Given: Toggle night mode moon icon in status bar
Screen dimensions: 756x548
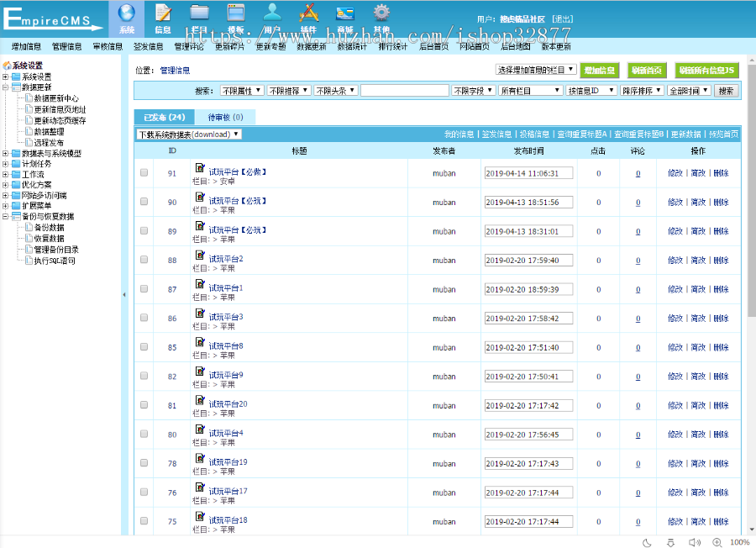Looking at the screenshot, I should (645, 542).
